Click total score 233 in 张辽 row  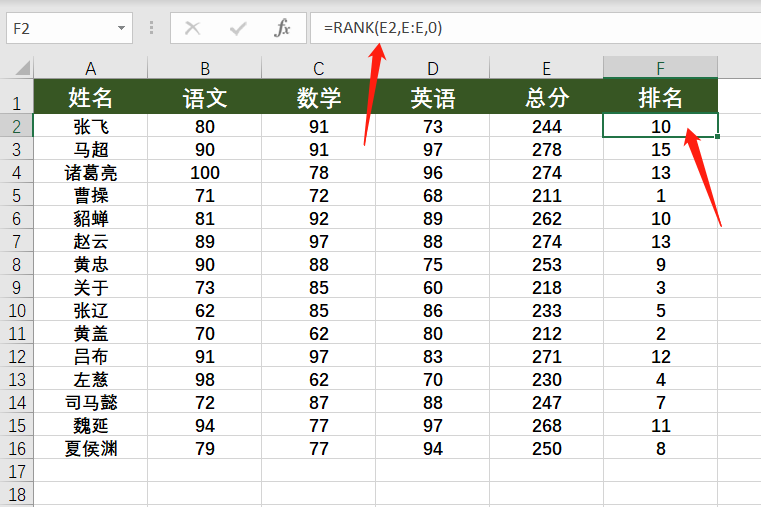tap(546, 311)
